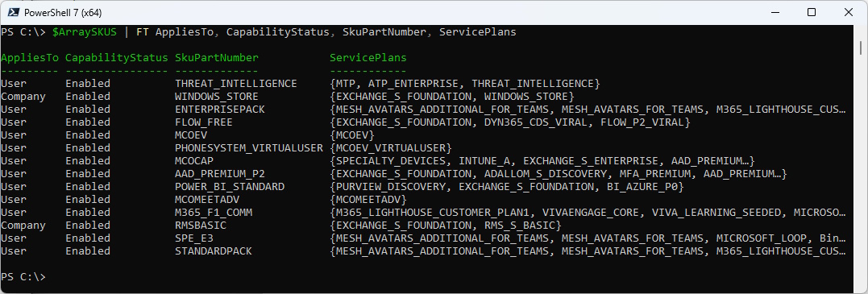
Task: Click the $ArraySKUS variable in the command
Action: click(85, 32)
